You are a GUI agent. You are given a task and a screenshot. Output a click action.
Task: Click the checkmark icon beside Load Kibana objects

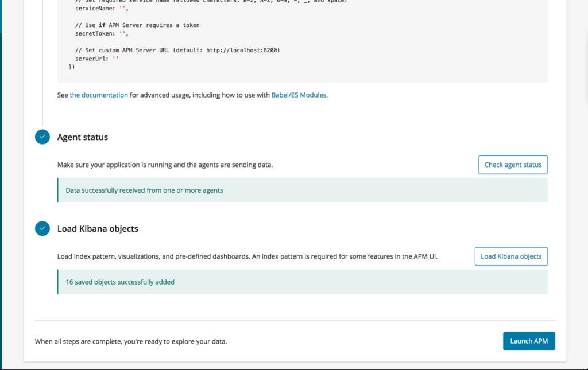[x=42, y=228]
